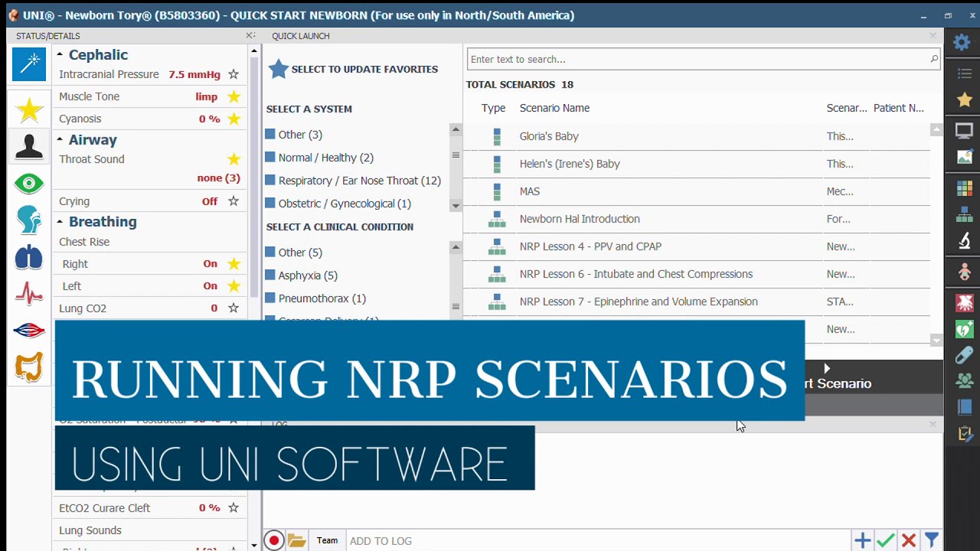Open the green team people icon
Screen dimensions: 980x551
coord(964,380)
